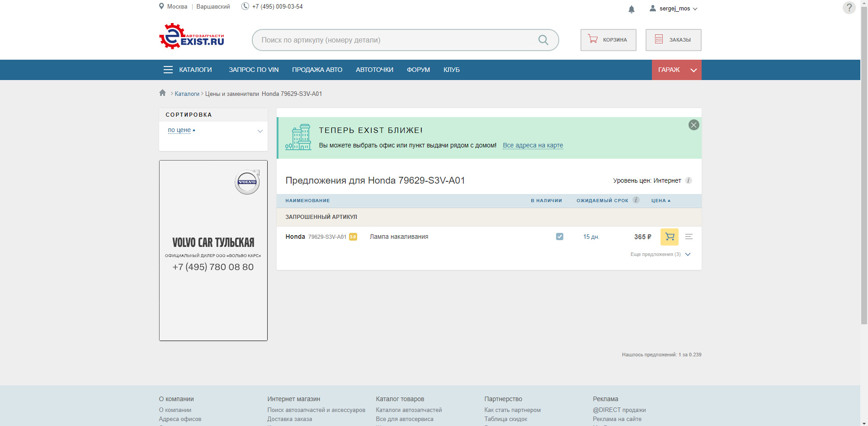The image size is (868, 426).
Task: Open Доставка заказа footer link
Action: [289, 419]
